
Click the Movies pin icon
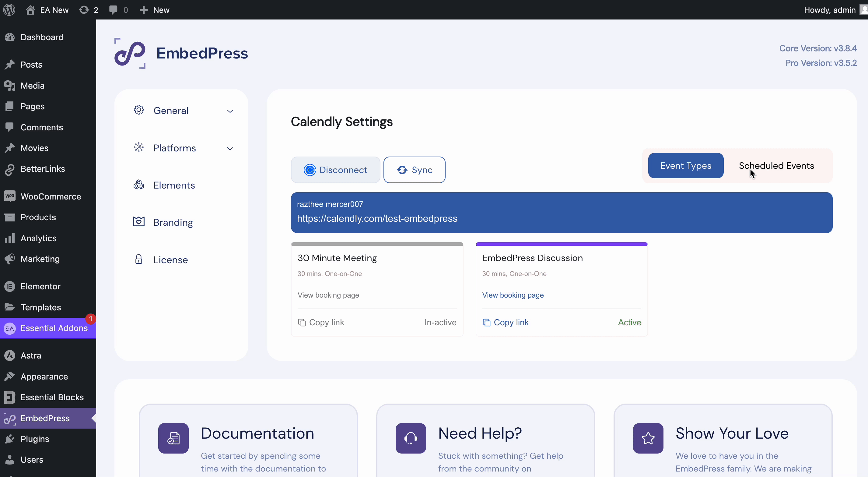pyautogui.click(x=10, y=148)
